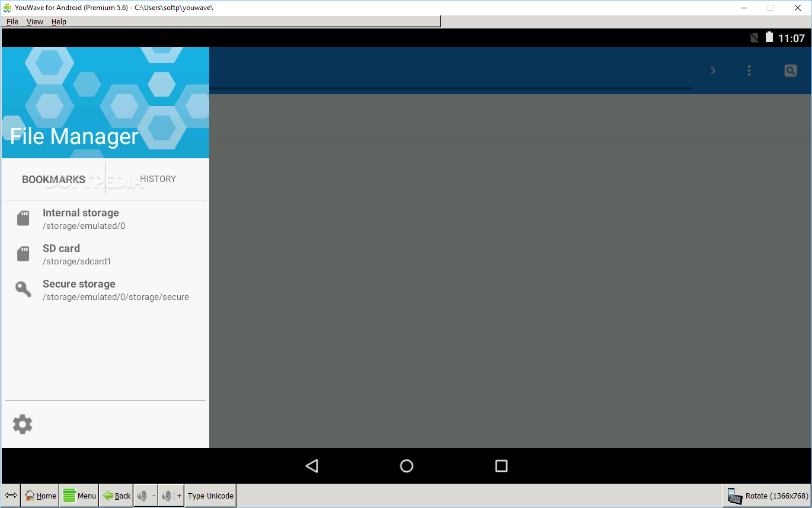Viewport: 812px width, 508px height.
Task: Switch to the HISTORY tab
Action: click(x=158, y=179)
